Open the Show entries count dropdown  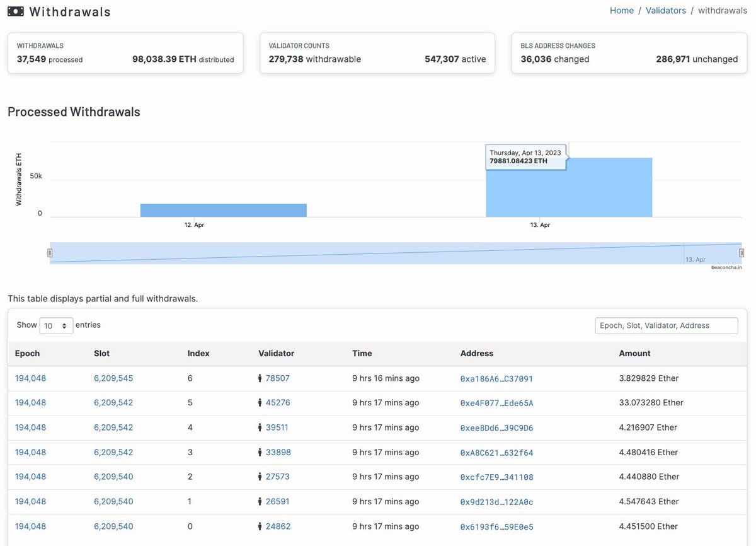pyautogui.click(x=56, y=325)
